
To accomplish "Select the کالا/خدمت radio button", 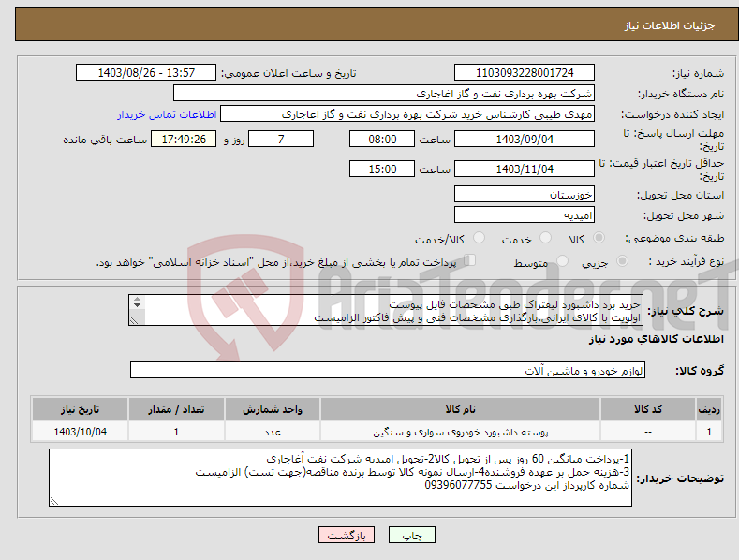I will (479, 238).
